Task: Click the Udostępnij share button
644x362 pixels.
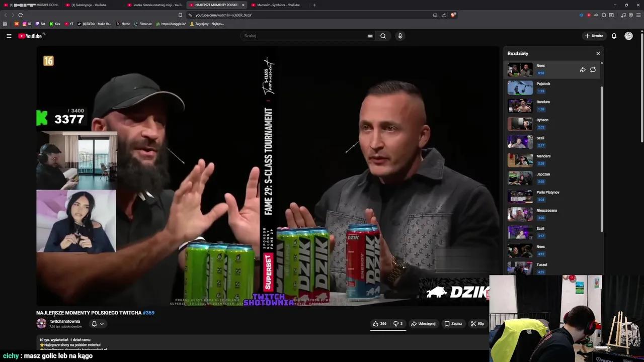Action: coord(423,324)
